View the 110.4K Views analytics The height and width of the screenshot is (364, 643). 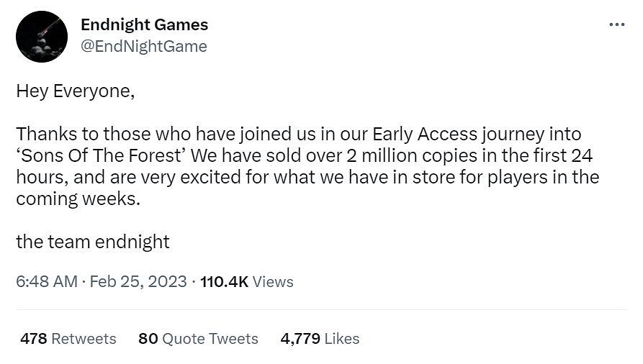click(247, 282)
